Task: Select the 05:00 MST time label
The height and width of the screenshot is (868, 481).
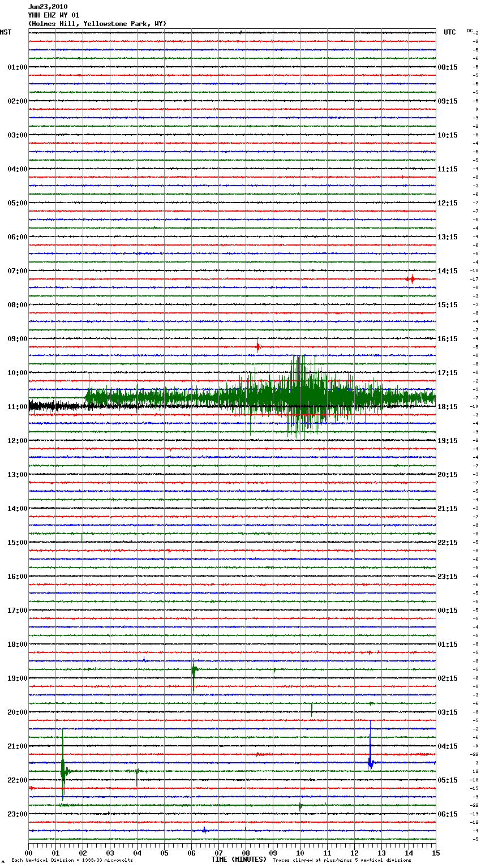Action: pyautogui.click(x=18, y=203)
